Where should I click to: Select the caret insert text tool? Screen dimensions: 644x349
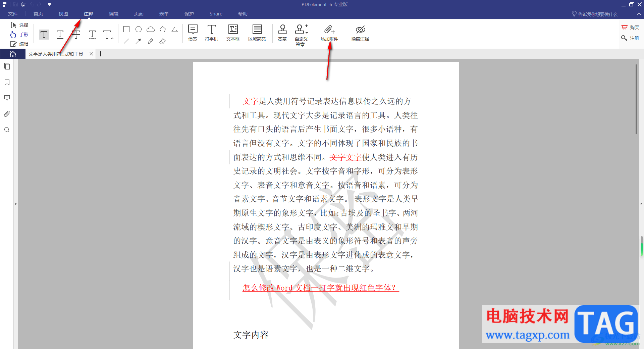coord(108,35)
